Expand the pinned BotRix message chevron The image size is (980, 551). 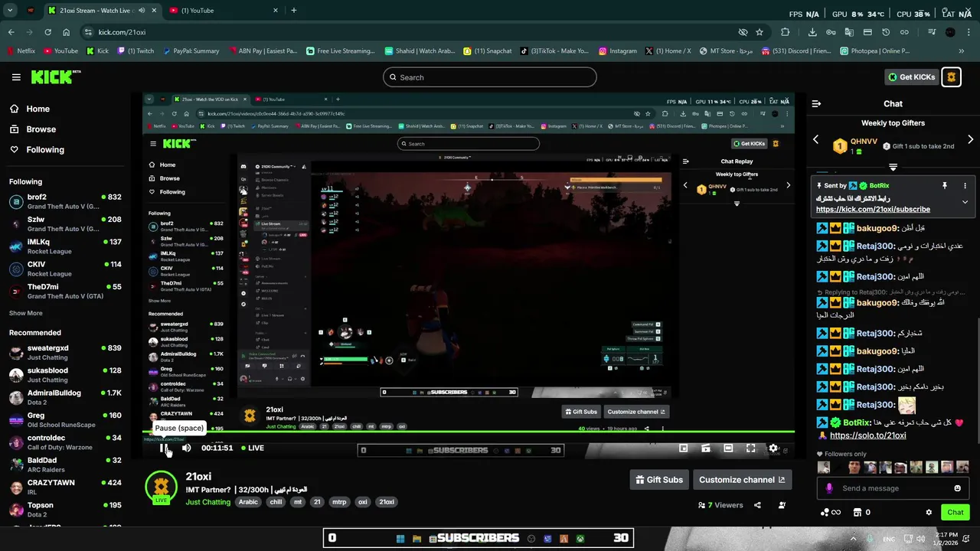pyautogui.click(x=965, y=202)
